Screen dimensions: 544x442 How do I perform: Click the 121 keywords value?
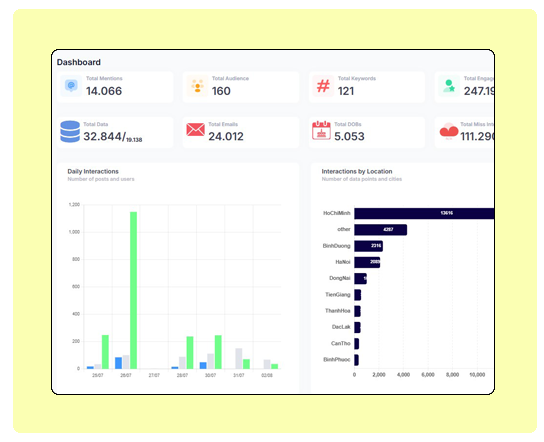coord(346,91)
